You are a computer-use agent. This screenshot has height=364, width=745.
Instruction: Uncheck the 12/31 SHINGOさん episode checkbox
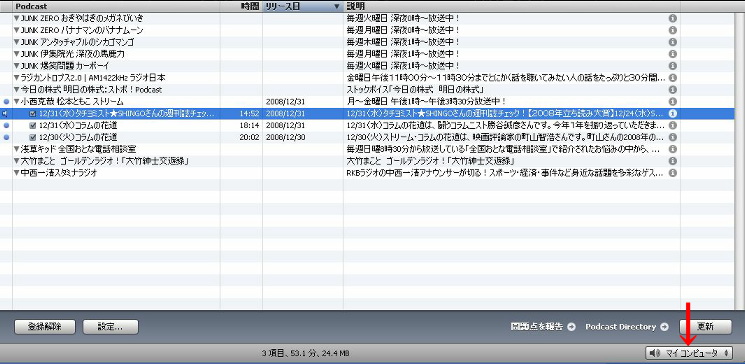(32, 114)
